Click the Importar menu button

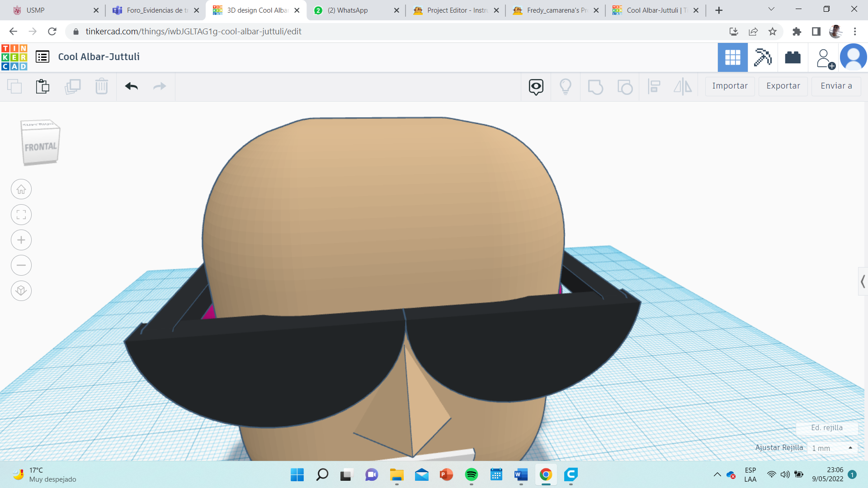730,86
